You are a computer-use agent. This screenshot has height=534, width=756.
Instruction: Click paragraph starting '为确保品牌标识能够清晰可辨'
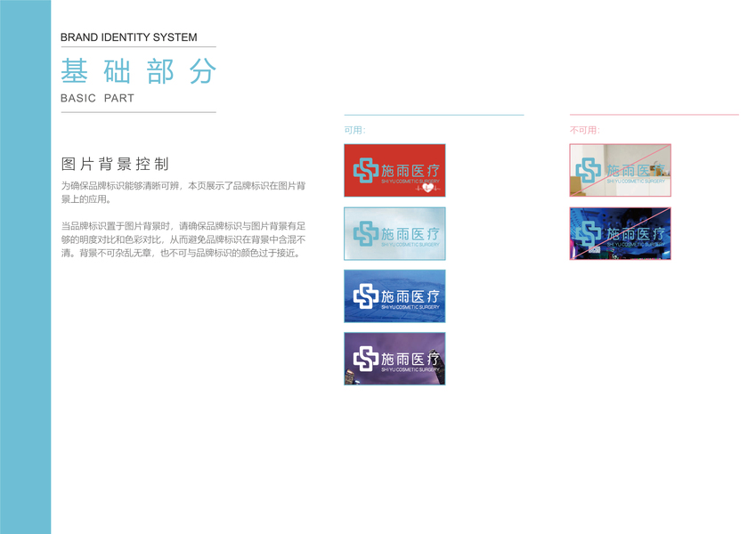pos(183,192)
